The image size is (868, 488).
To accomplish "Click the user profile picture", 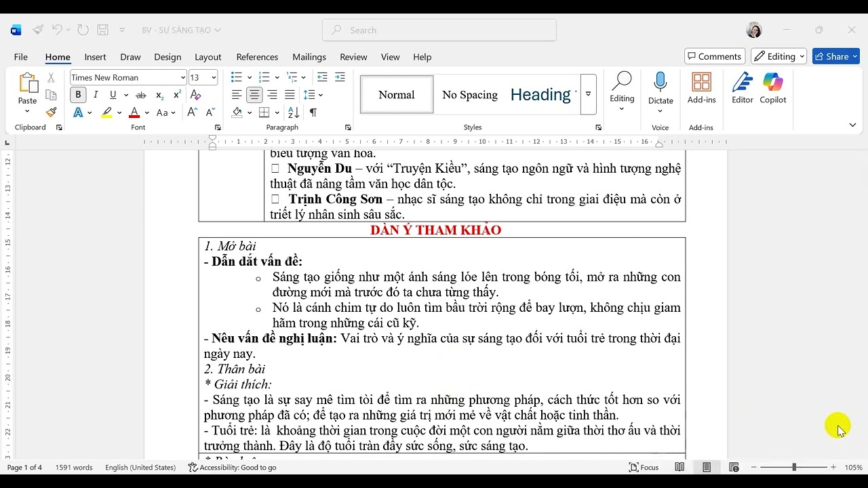I will coord(754,30).
